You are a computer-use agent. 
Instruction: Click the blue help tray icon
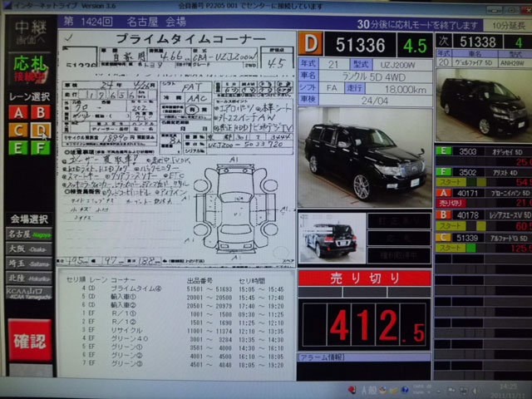pos(405,390)
